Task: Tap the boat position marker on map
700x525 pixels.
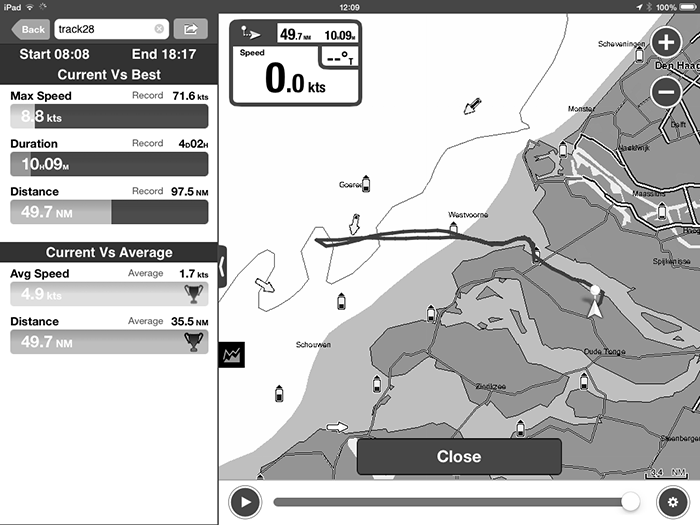Action: point(596,302)
